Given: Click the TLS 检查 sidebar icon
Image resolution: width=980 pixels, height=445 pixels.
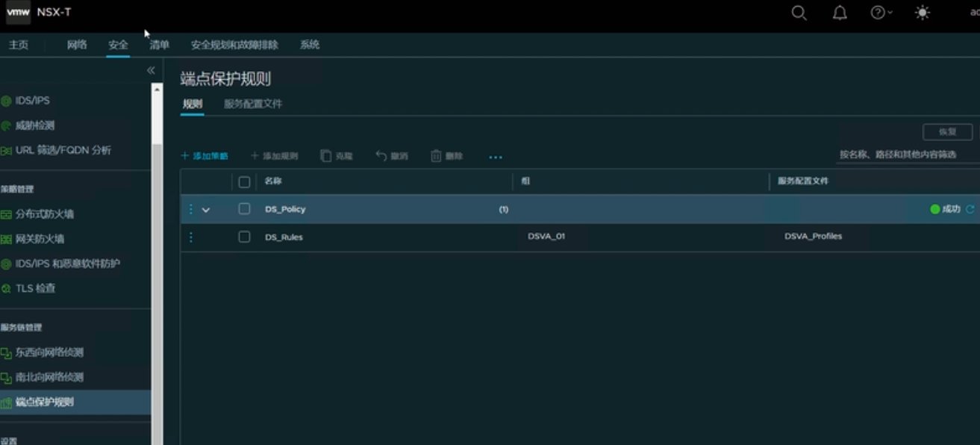Looking at the screenshot, I should click(x=6, y=289).
